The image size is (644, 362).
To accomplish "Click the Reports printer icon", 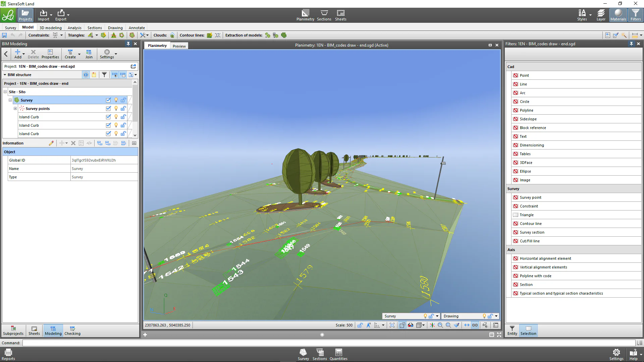I will click(x=8, y=354).
